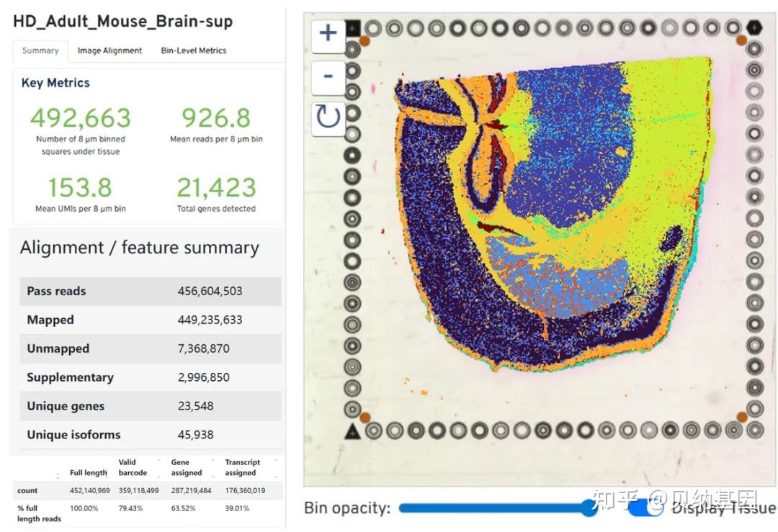Adjust the Bin opacity slider
The image size is (778, 532).
pyautogui.click(x=589, y=508)
